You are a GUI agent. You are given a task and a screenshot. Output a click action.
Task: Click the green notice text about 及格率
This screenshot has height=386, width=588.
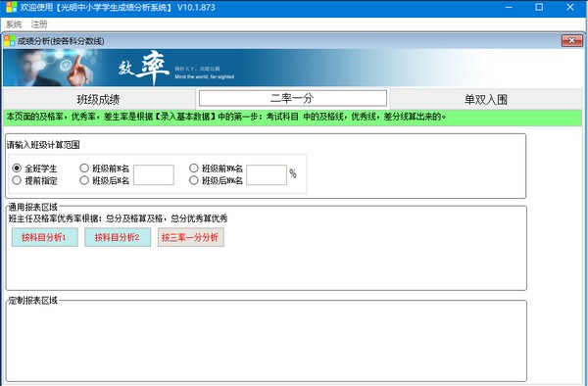[226, 117]
